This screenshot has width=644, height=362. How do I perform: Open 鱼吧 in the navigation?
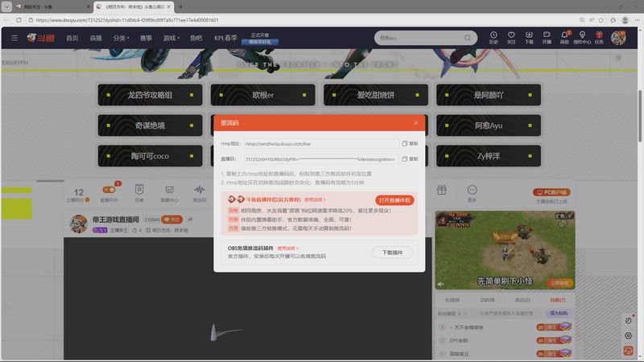196,38
